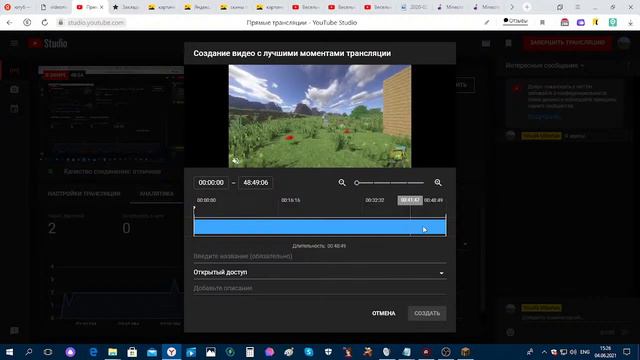Open Calculator from the taskbar

click(x=250, y=352)
